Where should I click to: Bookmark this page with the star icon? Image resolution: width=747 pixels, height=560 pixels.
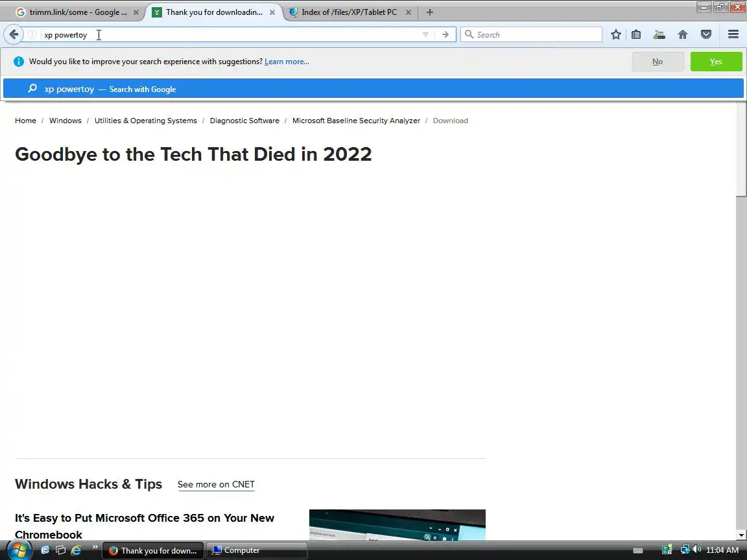(x=615, y=34)
